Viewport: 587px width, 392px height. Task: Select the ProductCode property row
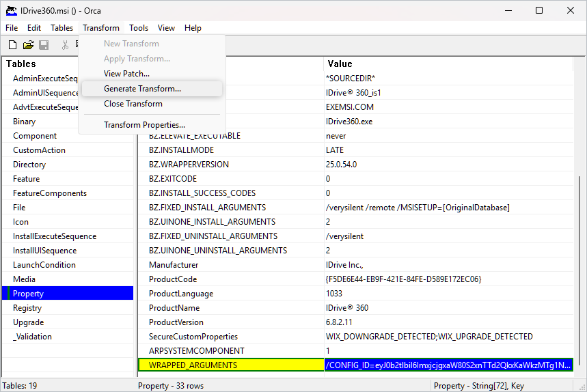[x=173, y=279]
